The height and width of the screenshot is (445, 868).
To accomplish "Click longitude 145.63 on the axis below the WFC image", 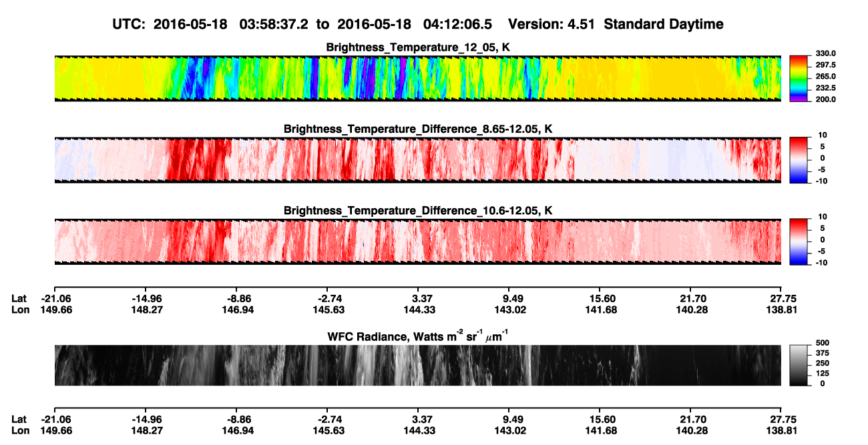I will [327, 430].
